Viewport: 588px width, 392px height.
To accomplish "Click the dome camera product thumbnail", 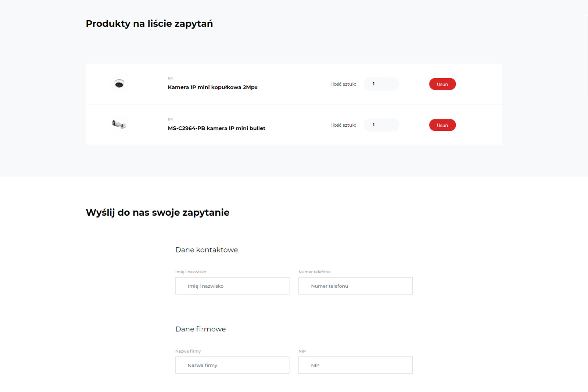I will click(119, 84).
